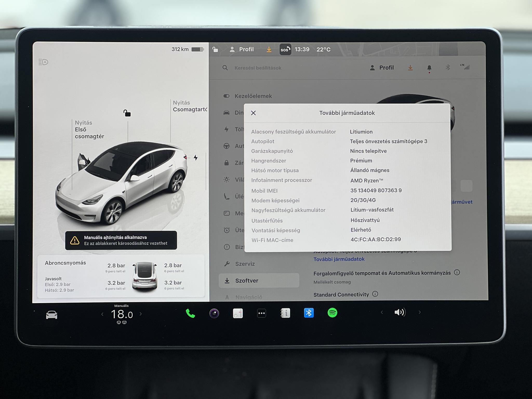Viewport: 532px width, 399px height.
Task: Tap the unlock icon above the car image
Action: pos(127,113)
